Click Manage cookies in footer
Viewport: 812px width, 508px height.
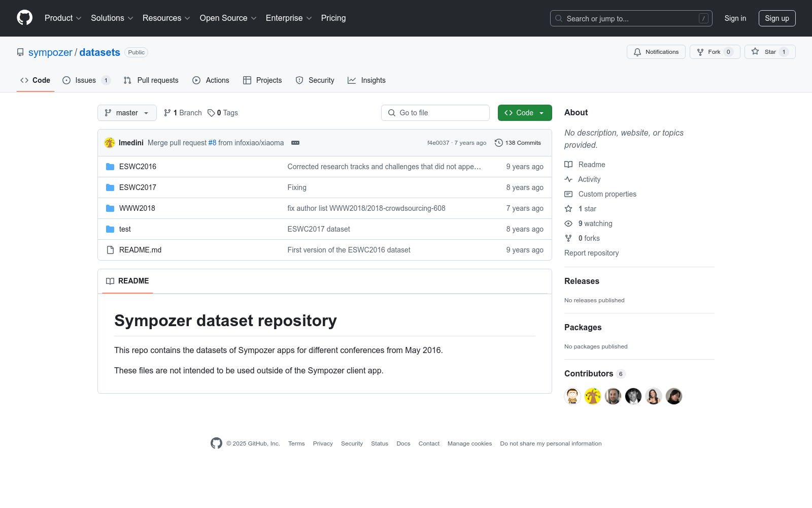click(470, 443)
